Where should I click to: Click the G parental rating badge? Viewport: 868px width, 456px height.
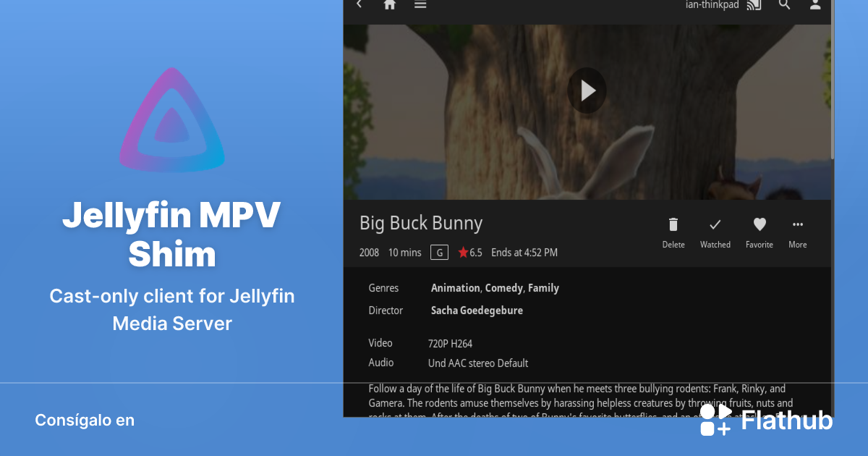tap(439, 253)
